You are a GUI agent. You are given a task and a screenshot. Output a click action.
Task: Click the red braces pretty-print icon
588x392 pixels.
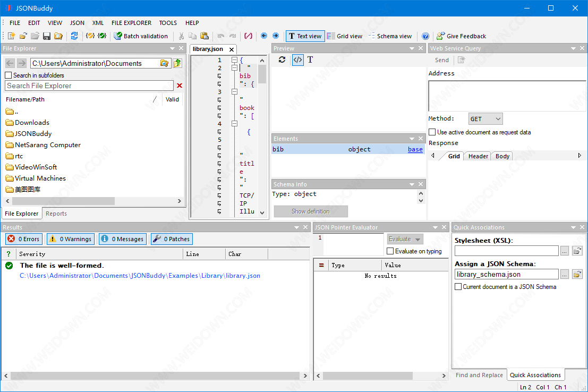click(x=248, y=36)
